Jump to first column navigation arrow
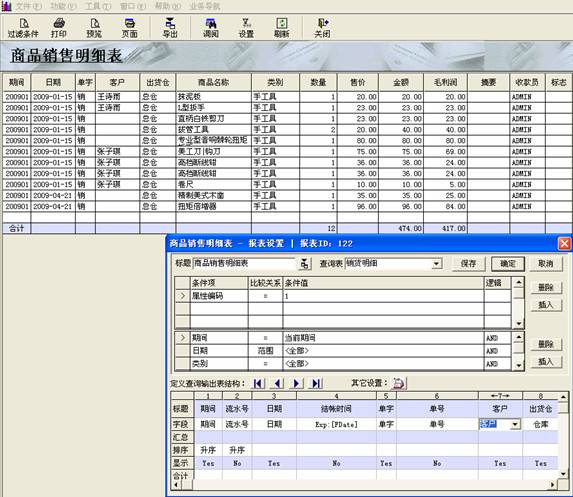 click(x=258, y=383)
